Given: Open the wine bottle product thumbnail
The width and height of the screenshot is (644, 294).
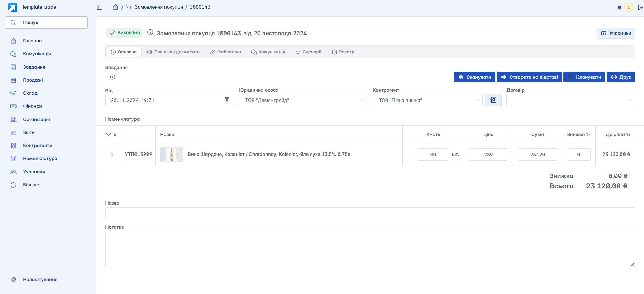Looking at the screenshot, I should pyautogui.click(x=172, y=155).
